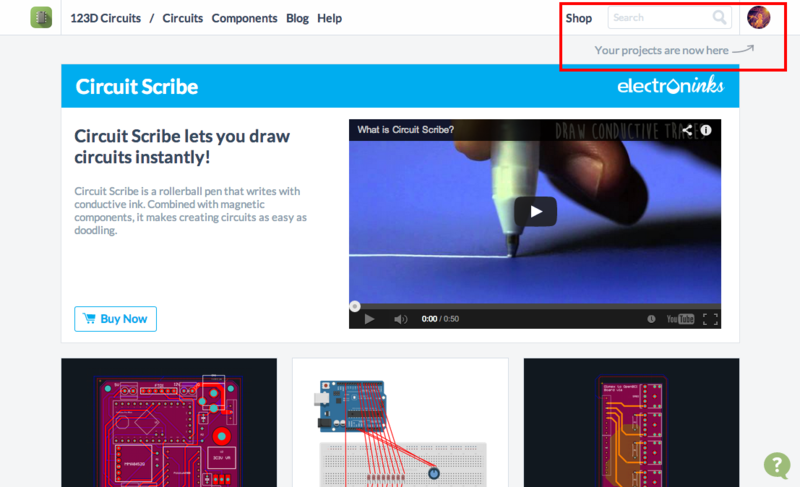The width and height of the screenshot is (800, 487).
Task: Visit the Shop page
Action: click(579, 18)
